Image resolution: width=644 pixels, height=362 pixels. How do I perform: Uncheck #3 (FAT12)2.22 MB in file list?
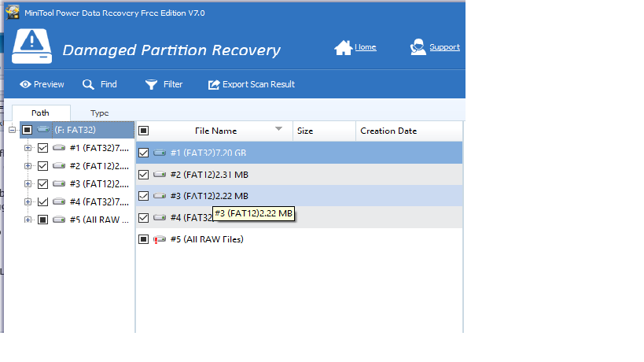point(143,196)
